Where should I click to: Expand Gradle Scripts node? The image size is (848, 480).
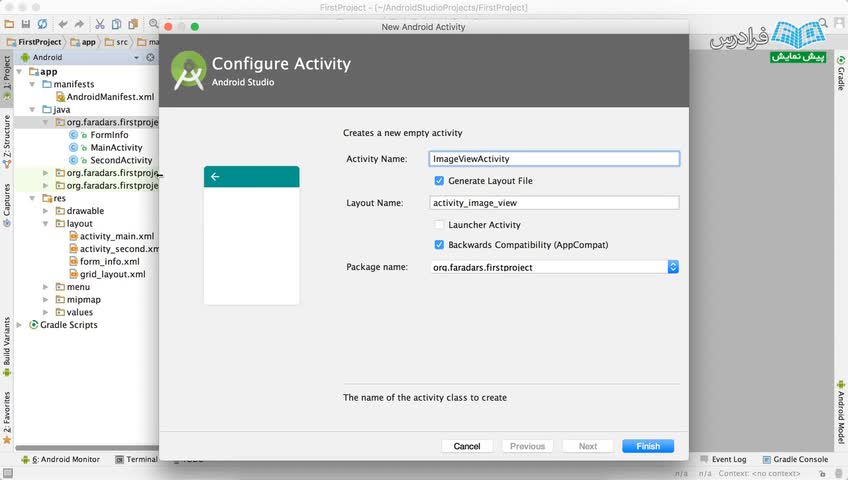19,325
